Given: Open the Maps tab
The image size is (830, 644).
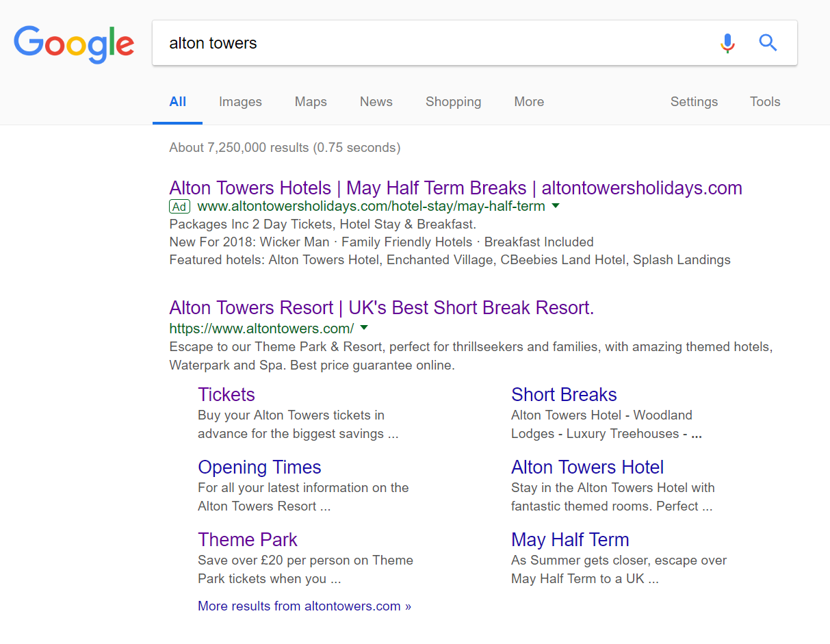Looking at the screenshot, I should coord(311,102).
